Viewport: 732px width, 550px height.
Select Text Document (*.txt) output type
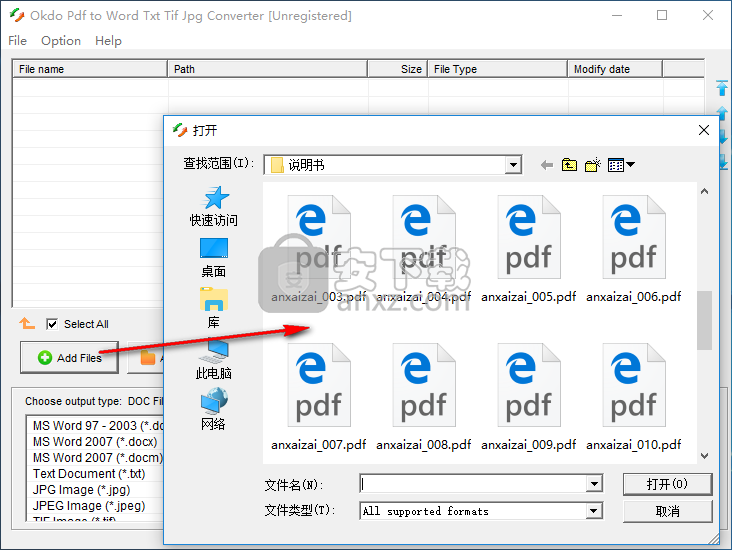pos(89,473)
